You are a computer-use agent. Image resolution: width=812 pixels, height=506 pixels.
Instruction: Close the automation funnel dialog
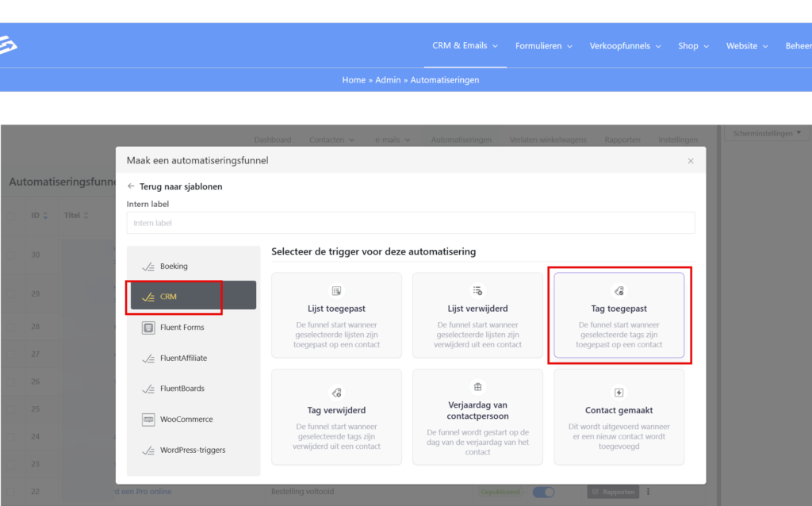(690, 161)
